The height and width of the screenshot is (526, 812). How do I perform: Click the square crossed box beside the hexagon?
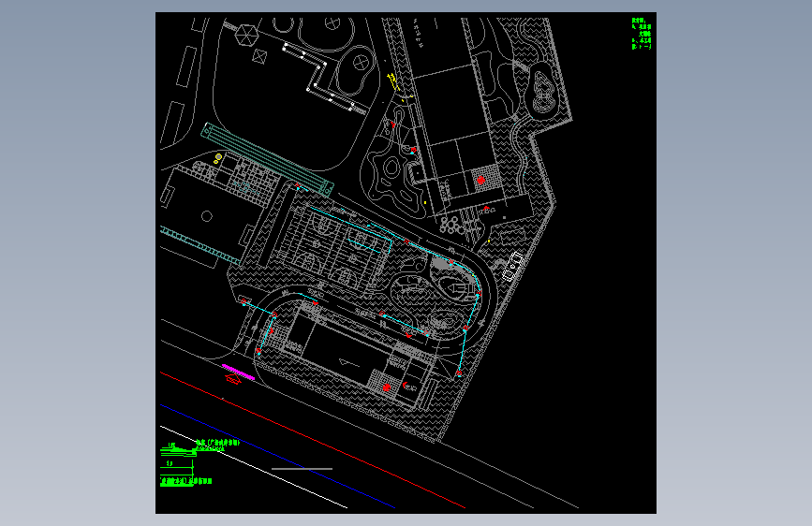coord(259,56)
